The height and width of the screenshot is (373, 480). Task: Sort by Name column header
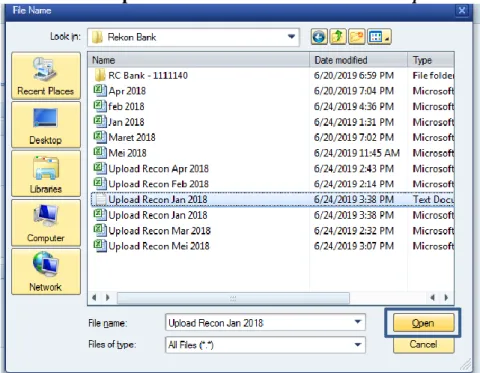coord(199,60)
